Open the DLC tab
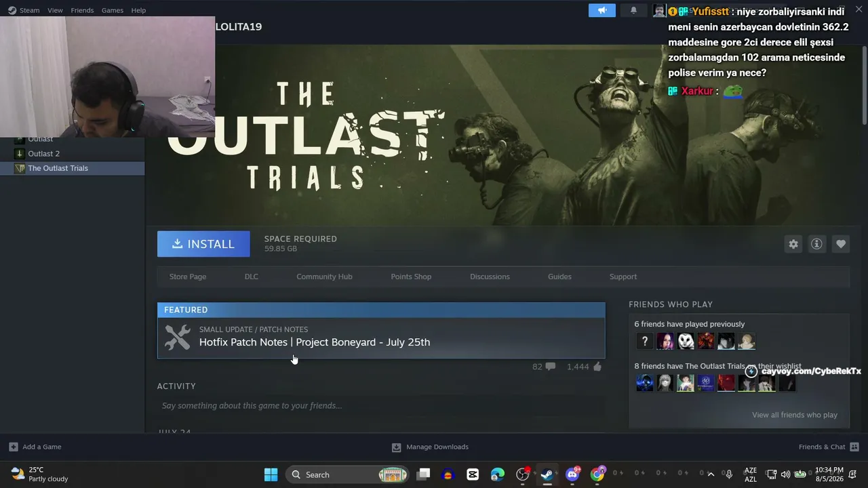Viewport: 868px width, 488px height. click(x=252, y=277)
